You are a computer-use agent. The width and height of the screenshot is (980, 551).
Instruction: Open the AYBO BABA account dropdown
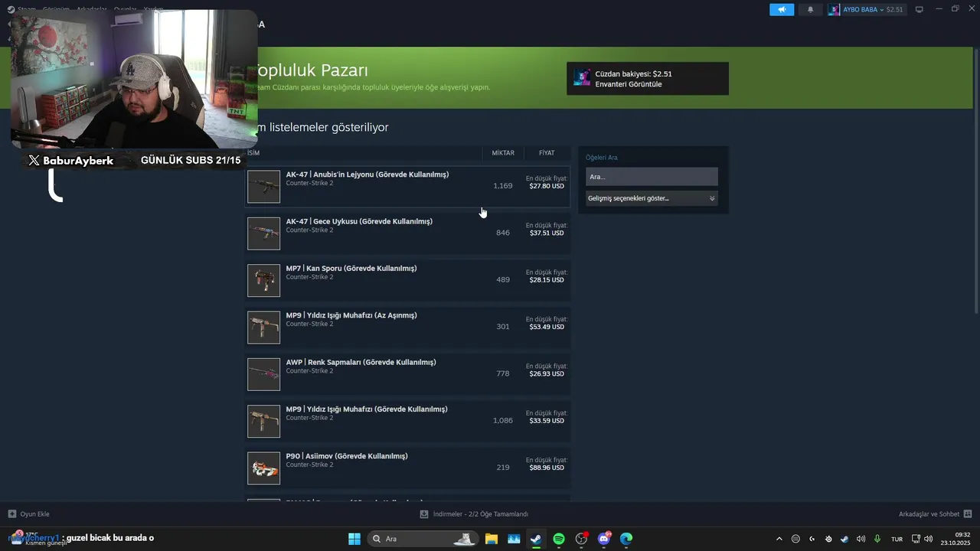pyautogui.click(x=867, y=10)
